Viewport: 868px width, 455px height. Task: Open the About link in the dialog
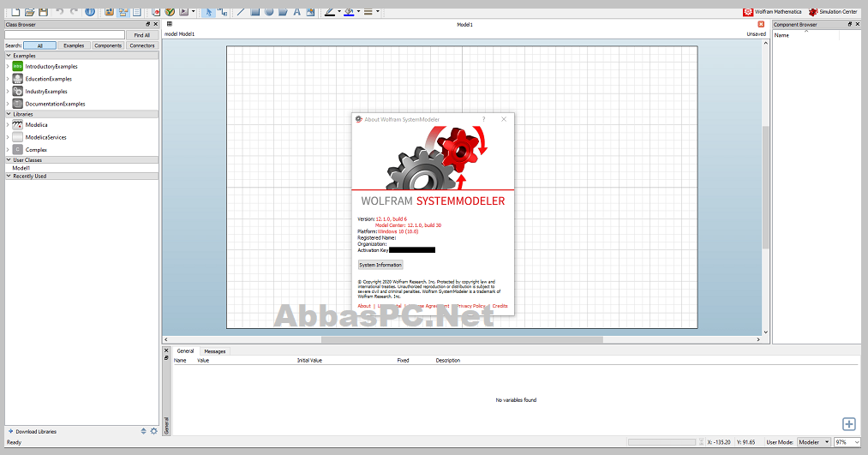pos(364,306)
